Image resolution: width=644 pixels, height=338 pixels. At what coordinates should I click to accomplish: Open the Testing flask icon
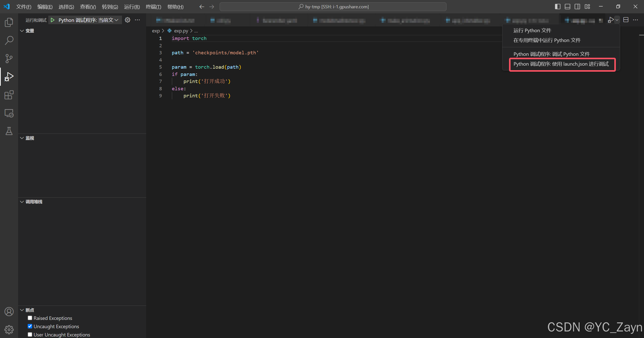pyautogui.click(x=9, y=131)
